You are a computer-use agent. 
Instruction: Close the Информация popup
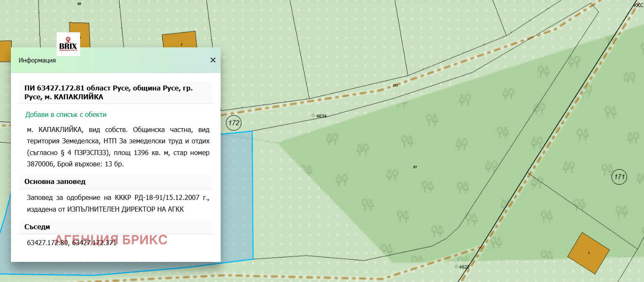pos(213,60)
